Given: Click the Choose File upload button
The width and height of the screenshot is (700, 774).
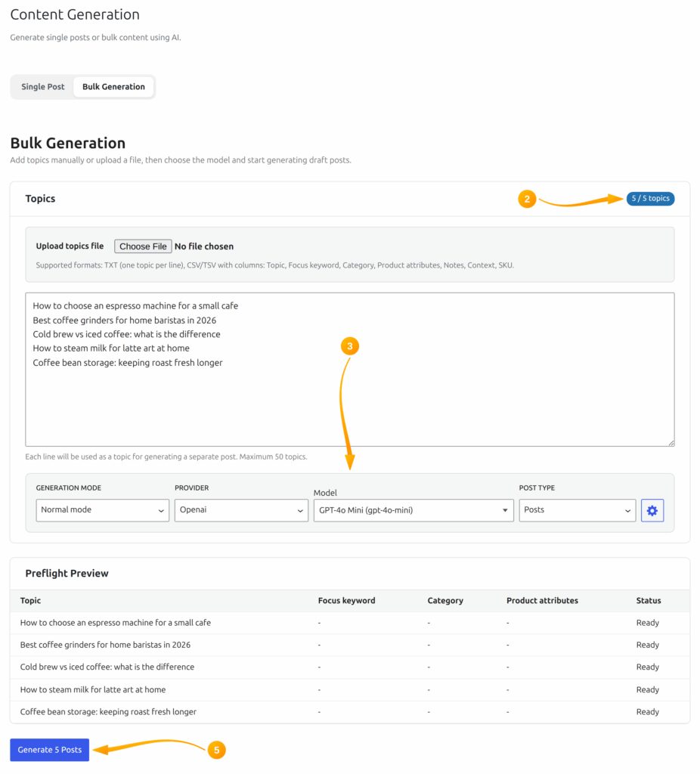Looking at the screenshot, I should (143, 246).
